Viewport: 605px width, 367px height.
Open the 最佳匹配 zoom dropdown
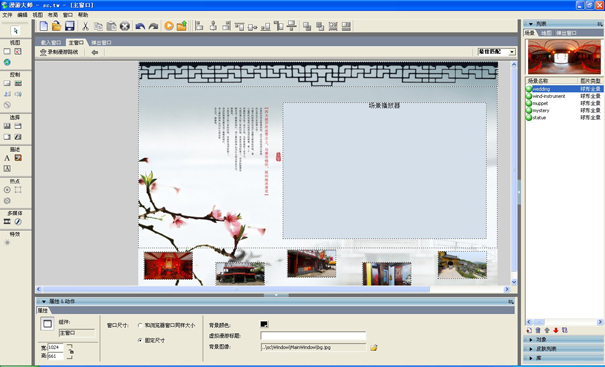pos(496,52)
